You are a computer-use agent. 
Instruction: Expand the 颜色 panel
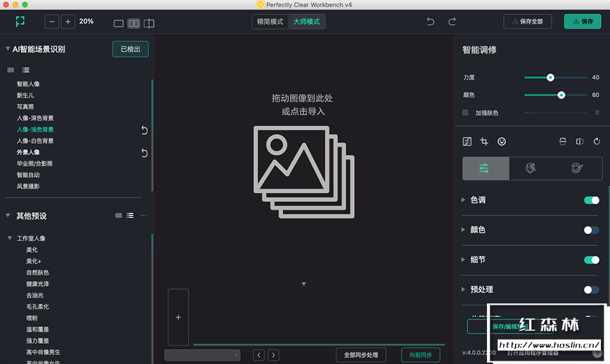(x=463, y=230)
